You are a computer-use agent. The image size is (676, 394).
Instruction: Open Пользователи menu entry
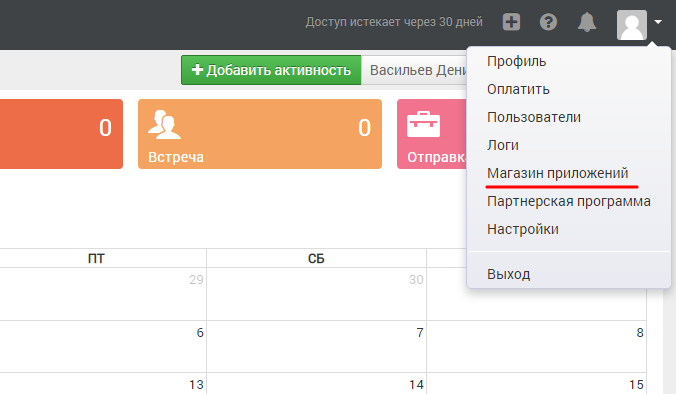coord(534,117)
